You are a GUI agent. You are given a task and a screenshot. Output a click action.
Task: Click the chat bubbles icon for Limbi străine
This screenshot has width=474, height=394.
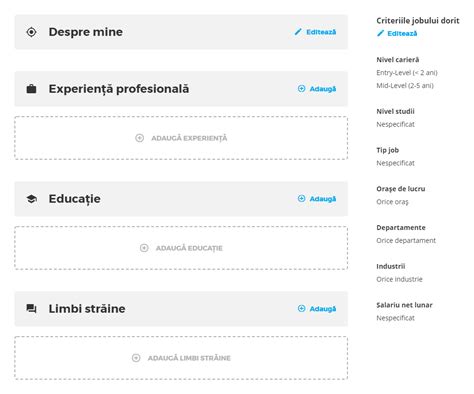click(31, 309)
